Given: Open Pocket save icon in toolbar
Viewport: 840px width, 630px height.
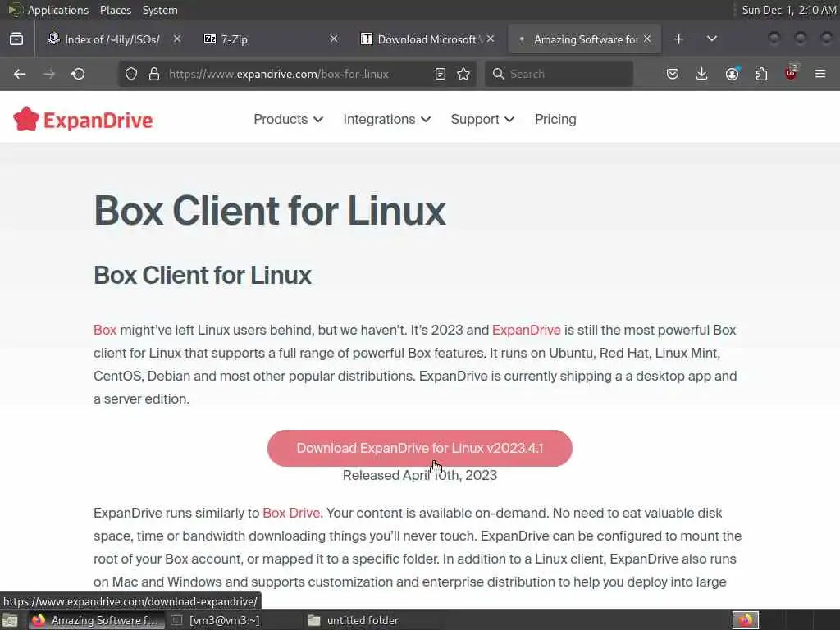Looking at the screenshot, I should coord(673,74).
